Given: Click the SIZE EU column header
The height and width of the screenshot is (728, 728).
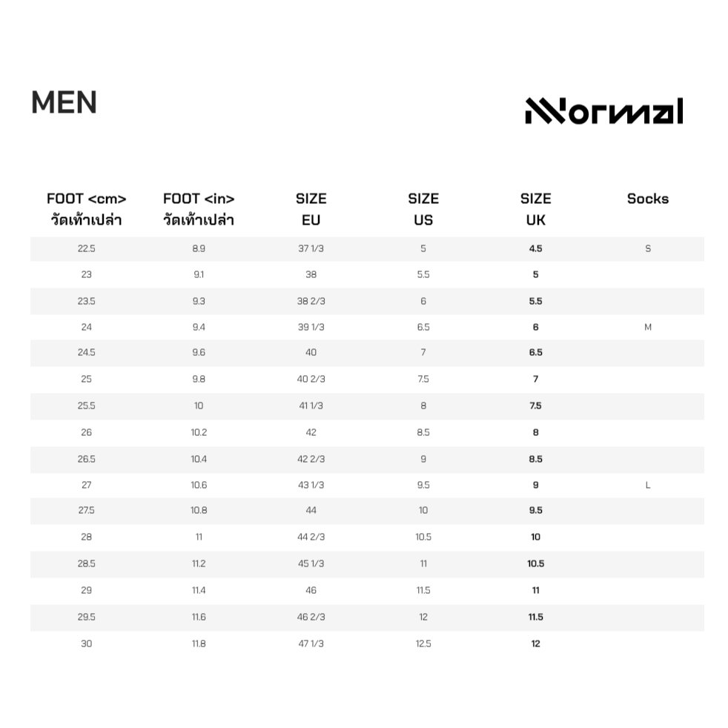Looking at the screenshot, I should (x=311, y=209).
